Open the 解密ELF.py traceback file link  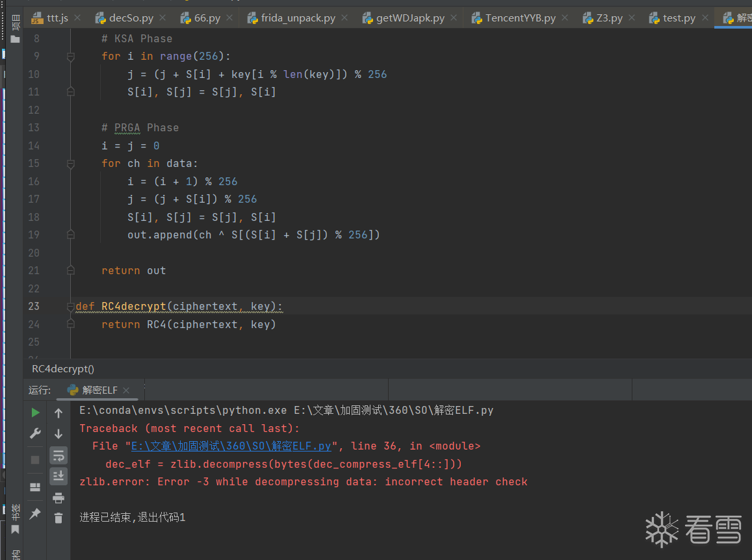[231, 446]
